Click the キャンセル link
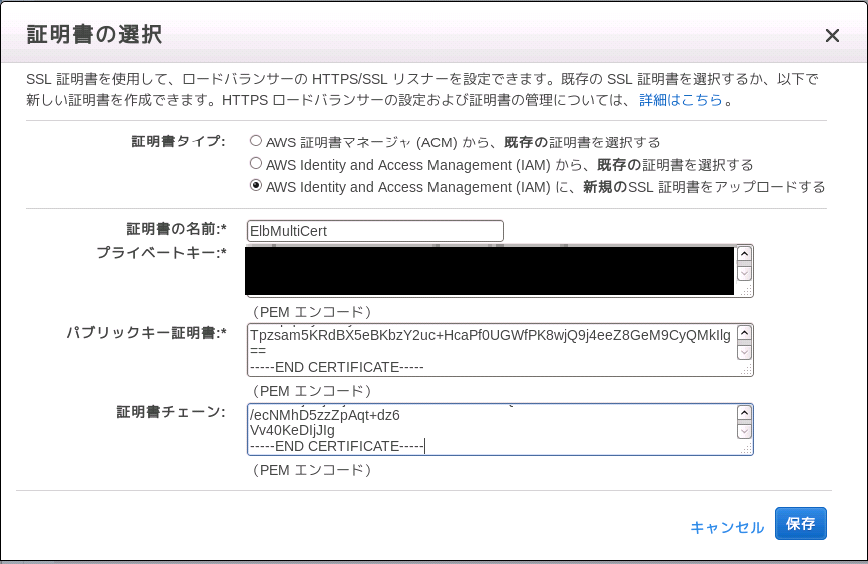The image size is (868, 564). click(x=727, y=527)
